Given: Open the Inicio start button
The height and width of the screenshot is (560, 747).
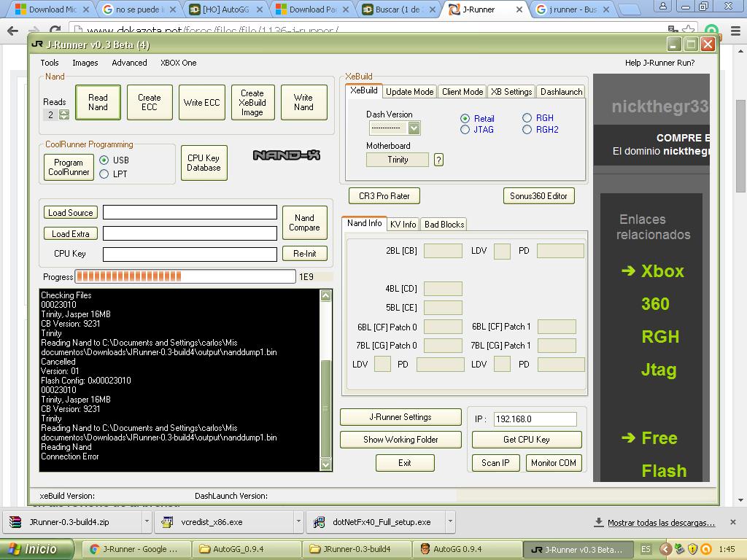Looking at the screenshot, I should [36, 549].
